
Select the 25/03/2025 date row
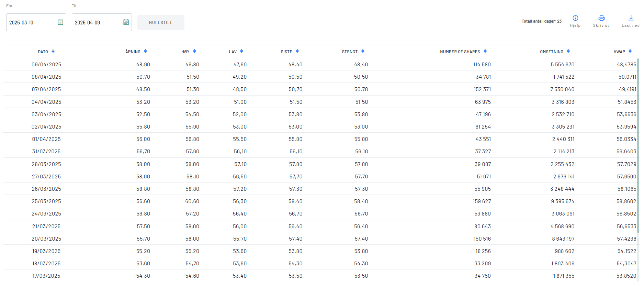46,201
